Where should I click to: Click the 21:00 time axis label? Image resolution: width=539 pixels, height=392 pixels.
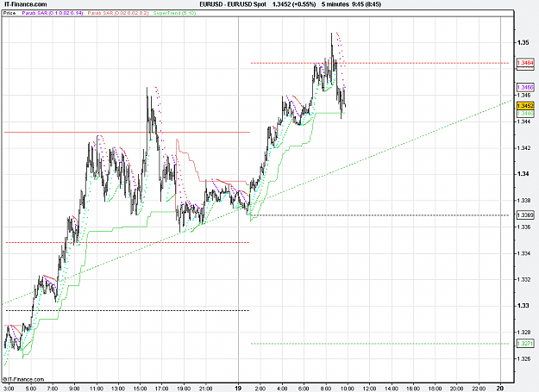[x=205, y=389]
